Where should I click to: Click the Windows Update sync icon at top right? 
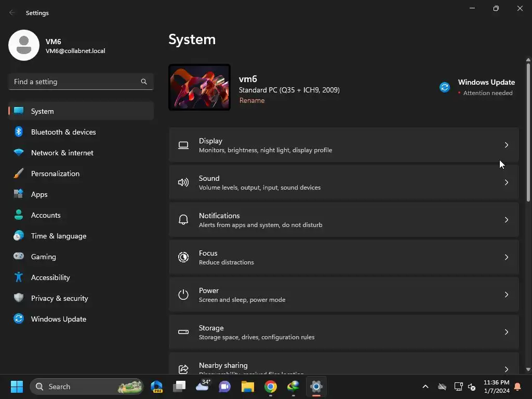pos(445,87)
